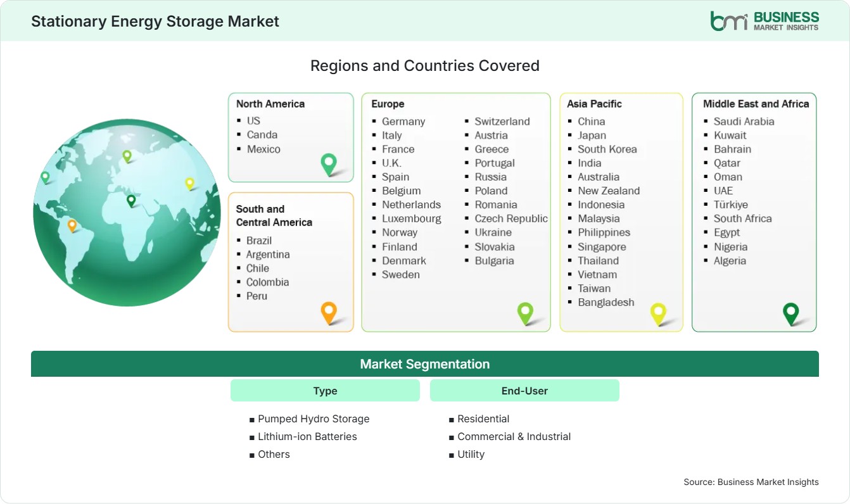Click New Zealand in Asia Pacific list
Image resolution: width=850 pixels, height=504 pixels.
tap(609, 191)
